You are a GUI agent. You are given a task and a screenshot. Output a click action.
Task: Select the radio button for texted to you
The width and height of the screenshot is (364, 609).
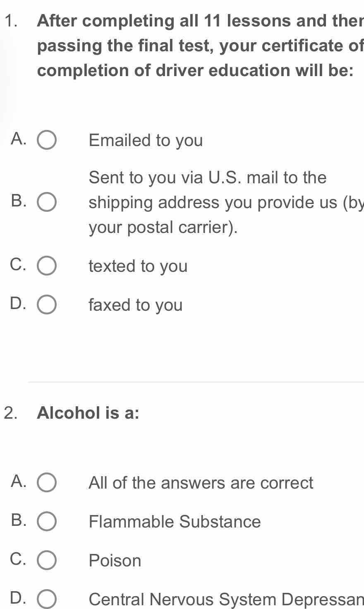click(x=47, y=266)
